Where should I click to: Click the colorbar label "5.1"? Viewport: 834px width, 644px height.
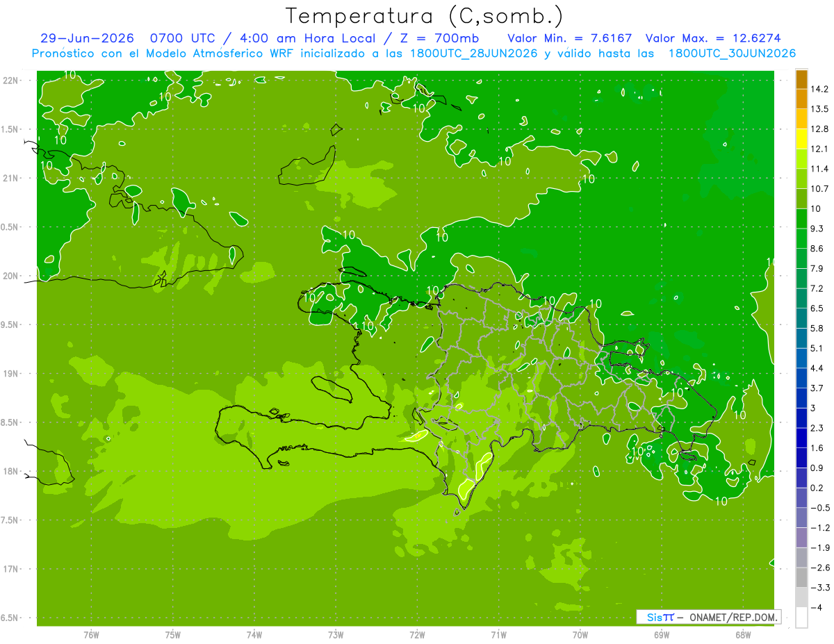pyautogui.click(x=817, y=348)
